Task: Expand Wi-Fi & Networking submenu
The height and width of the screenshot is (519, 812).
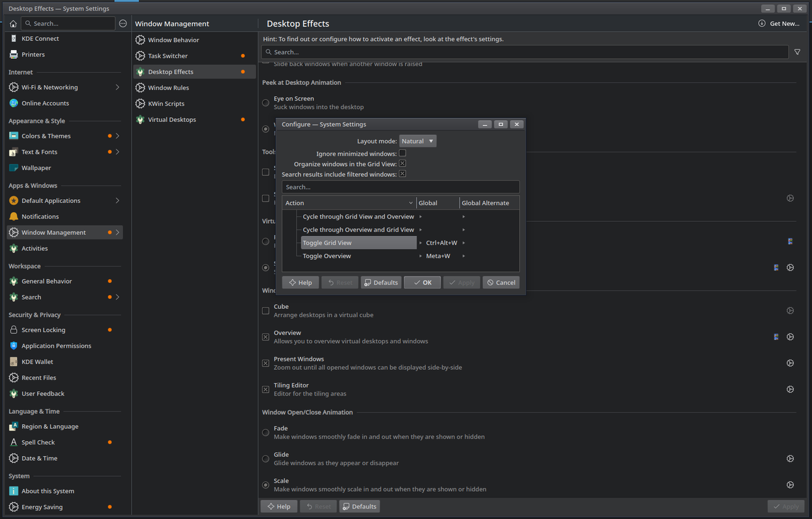Action: 117,87
